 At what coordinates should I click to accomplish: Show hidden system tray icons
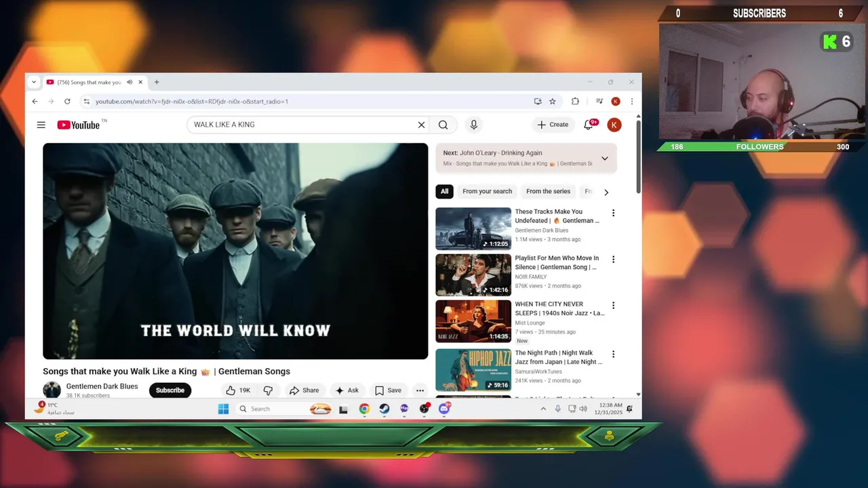[x=543, y=409]
